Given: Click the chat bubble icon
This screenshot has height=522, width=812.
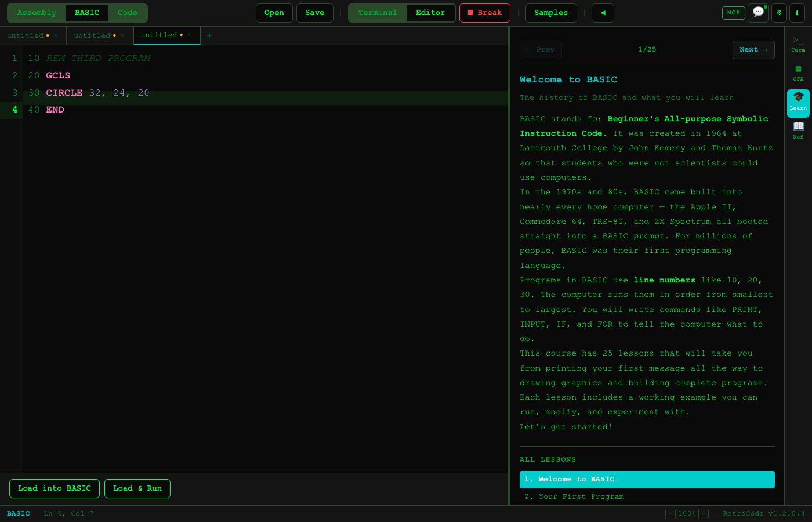Looking at the screenshot, I should click(x=757, y=13).
